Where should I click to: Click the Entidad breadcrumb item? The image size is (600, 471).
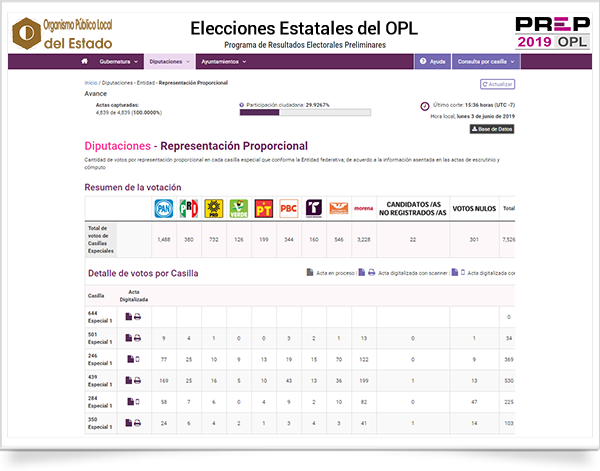pyautogui.click(x=145, y=83)
